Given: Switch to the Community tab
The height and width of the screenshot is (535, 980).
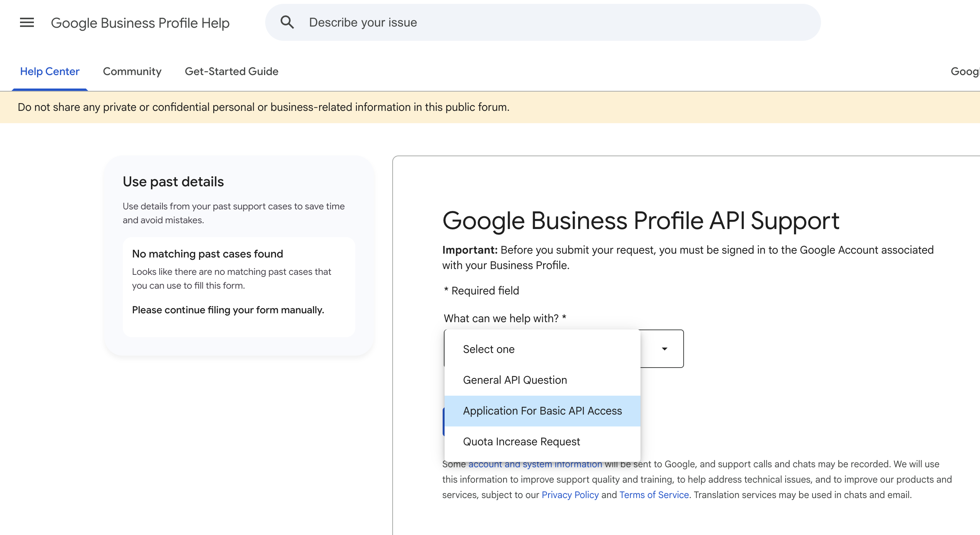Looking at the screenshot, I should point(132,71).
